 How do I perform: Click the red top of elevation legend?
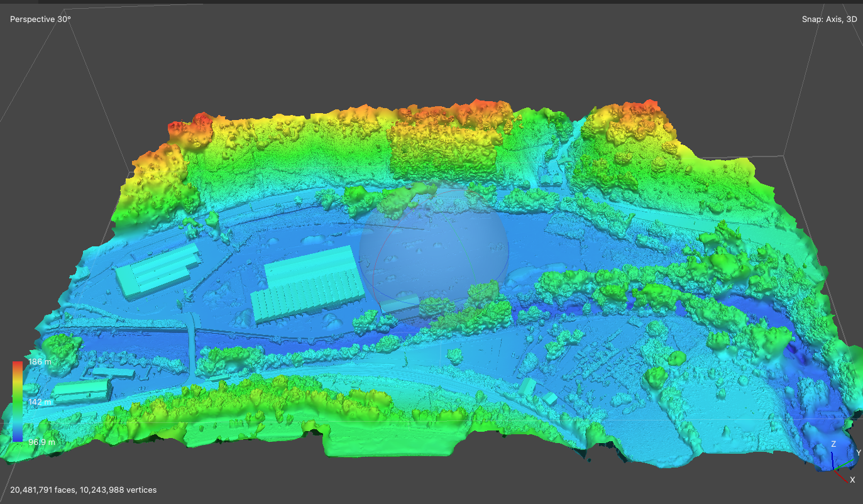(x=18, y=366)
